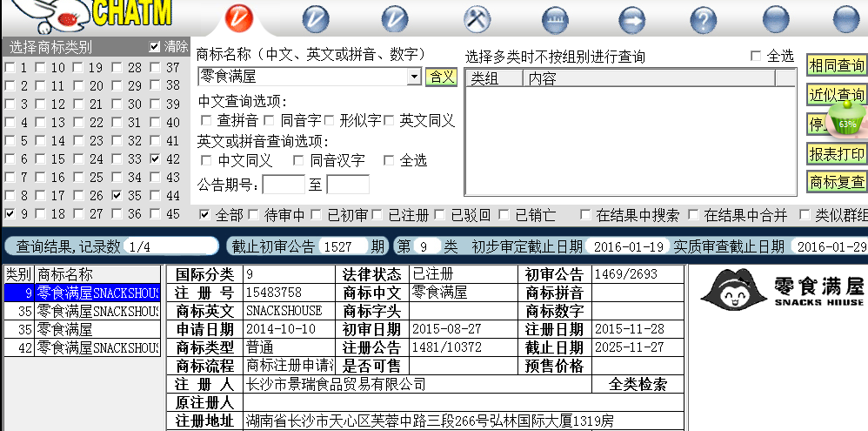Run 相同查询 search
Image resolution: width=868 pixels, height=431 pixels.
pyautogui.click(x=837, y=65)
